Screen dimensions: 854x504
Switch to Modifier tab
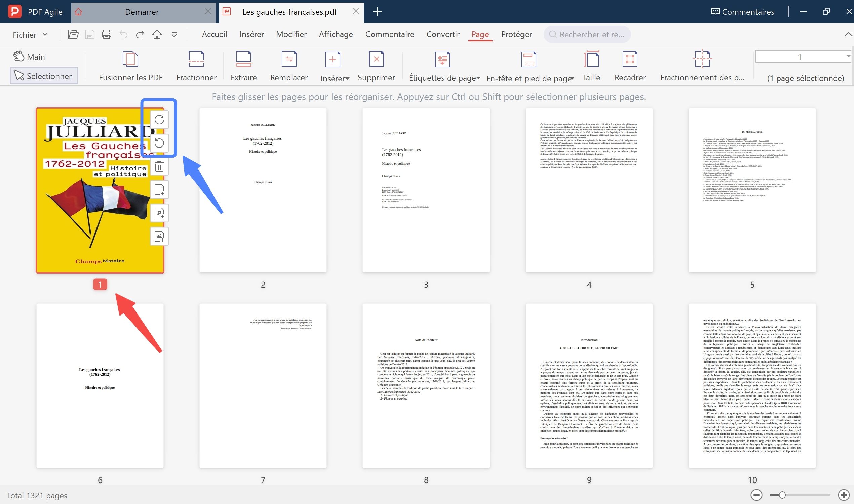(x=291, y=34)
